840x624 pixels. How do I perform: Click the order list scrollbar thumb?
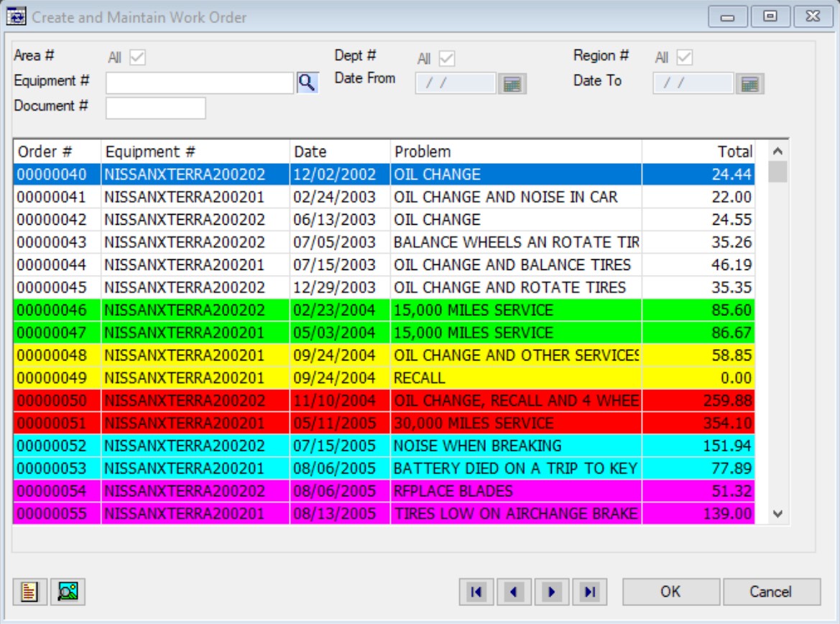(x=778, y=172)
